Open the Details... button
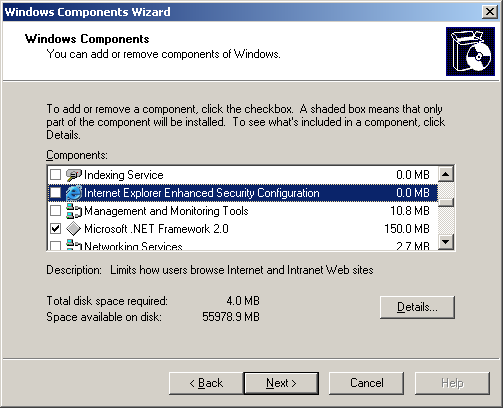503x408 pixels. coord(417,307)
